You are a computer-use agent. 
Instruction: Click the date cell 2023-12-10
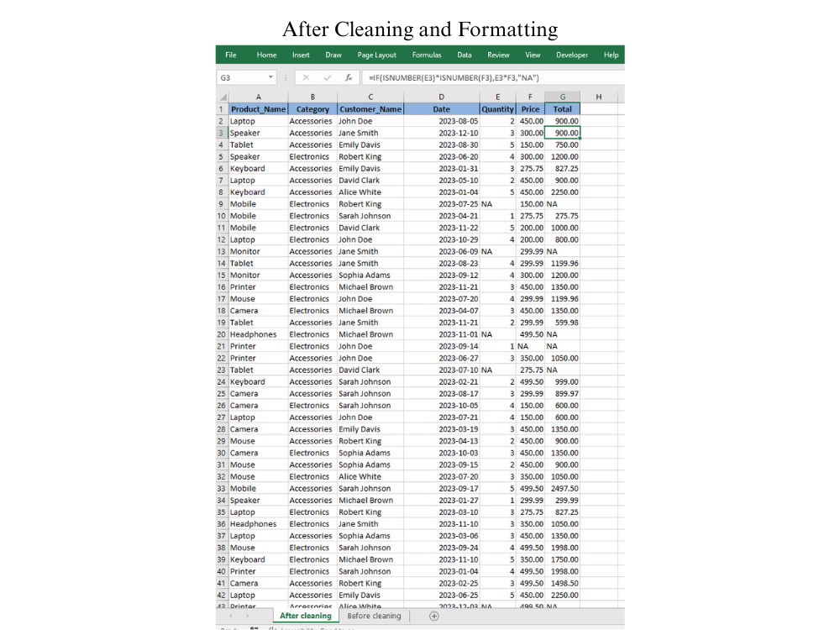coord(442,133)
